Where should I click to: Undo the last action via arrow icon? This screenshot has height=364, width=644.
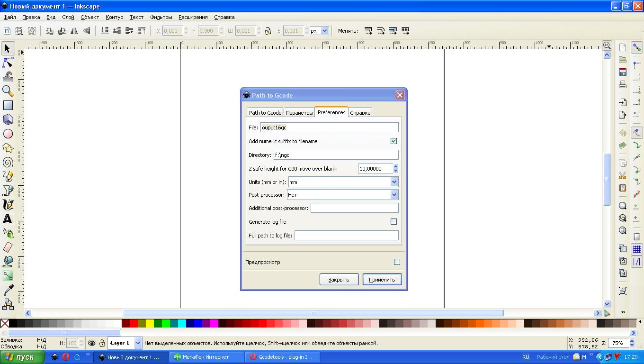coord(623,133)
